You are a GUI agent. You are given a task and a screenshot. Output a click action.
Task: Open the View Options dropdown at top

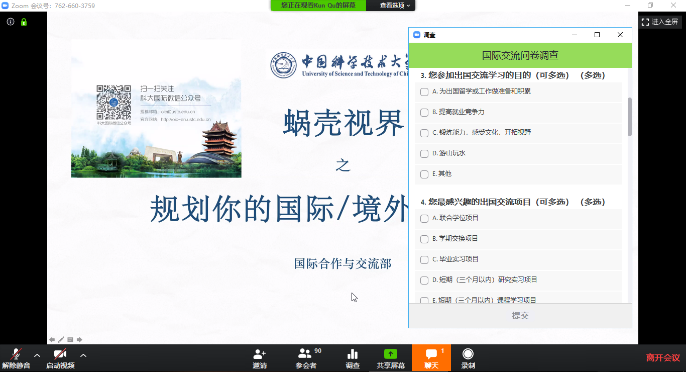coord(395,5)
